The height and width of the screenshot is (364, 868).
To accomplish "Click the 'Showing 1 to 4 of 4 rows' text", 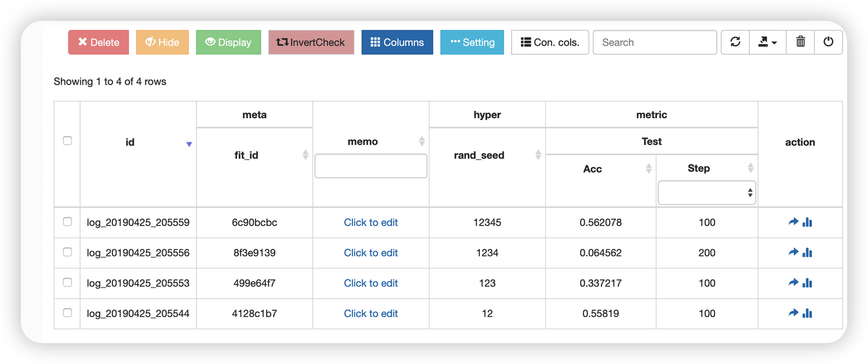I will tap(110, 82).
